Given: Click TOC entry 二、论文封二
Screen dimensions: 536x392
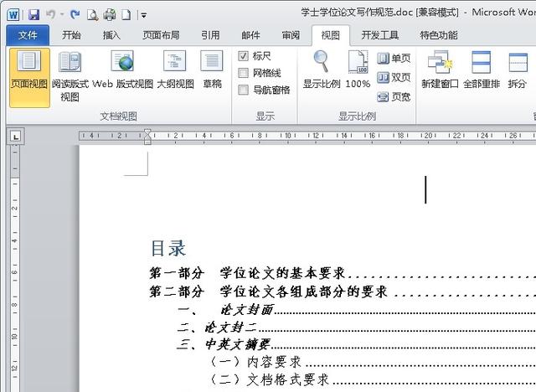Looking at the screenshot, I should coord(216,328).
